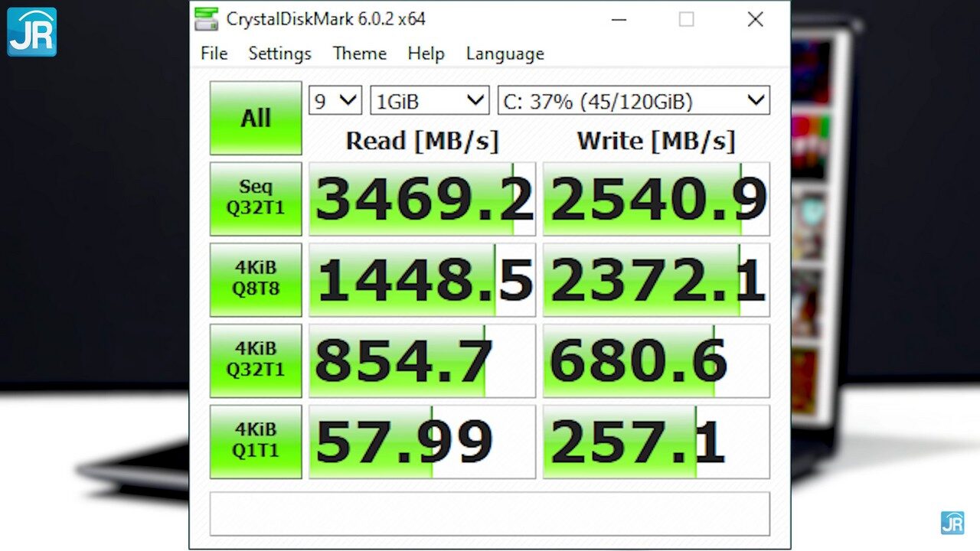Select the Seq read result 3469.2
The height and width of the screenshot is (551, 980).
[x=422, y=199]
